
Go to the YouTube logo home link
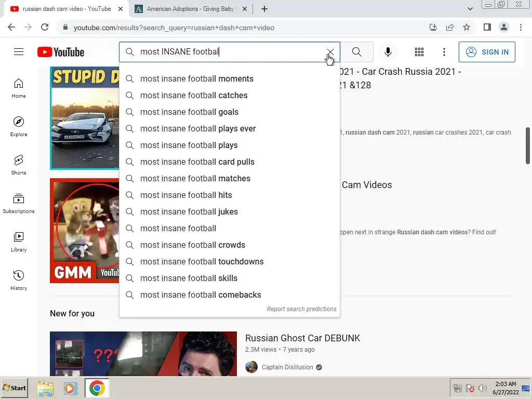click(x=61, y=52)
